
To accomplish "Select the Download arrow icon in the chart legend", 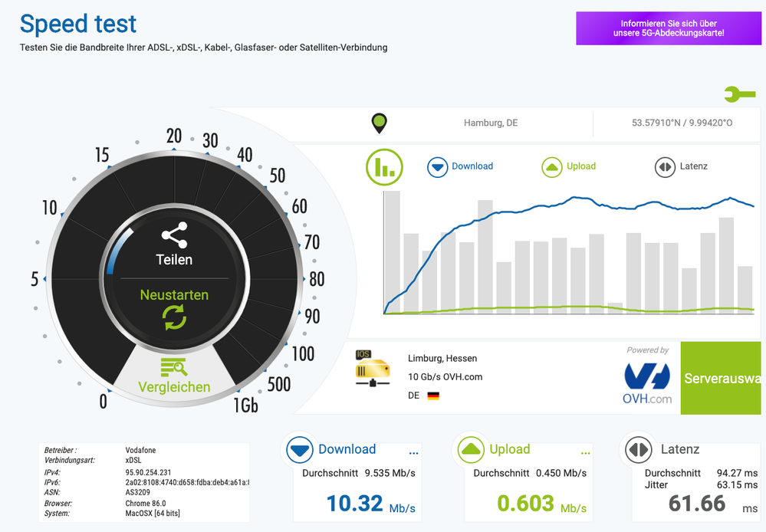I will 438,166.
